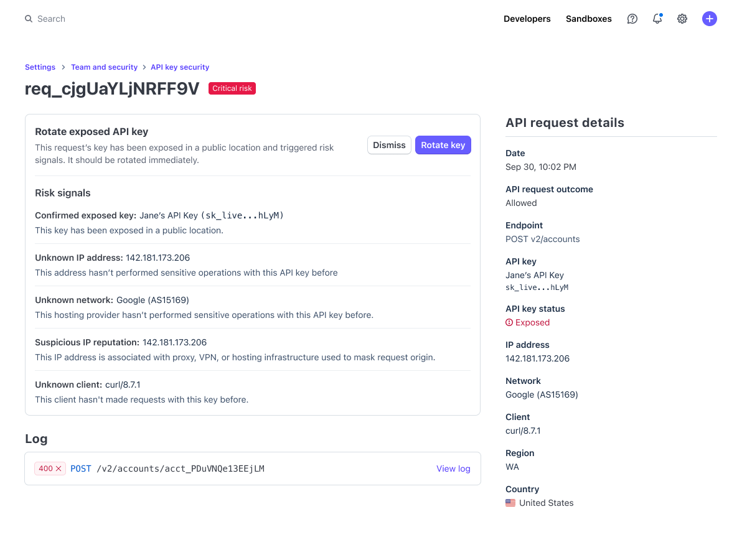Click 'Suspicious IP reputation' signal row
This screenshot has height=560, width=742.
[253, 350]
